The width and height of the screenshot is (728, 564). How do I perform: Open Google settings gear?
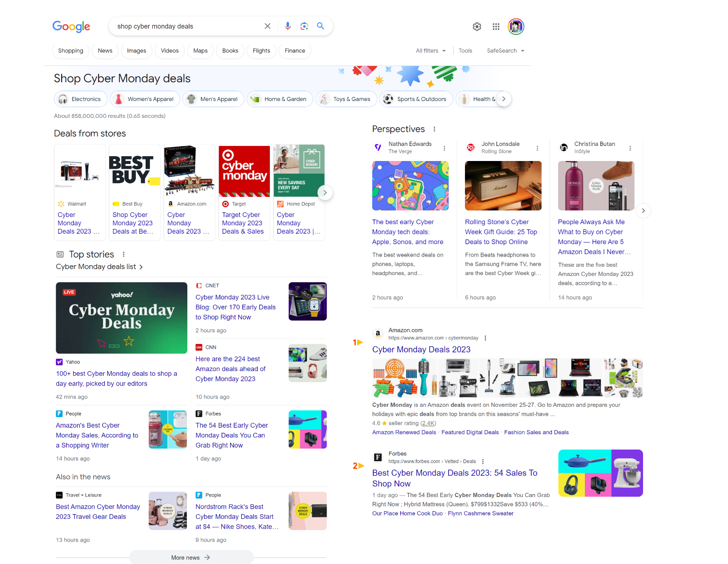[477, 27]
